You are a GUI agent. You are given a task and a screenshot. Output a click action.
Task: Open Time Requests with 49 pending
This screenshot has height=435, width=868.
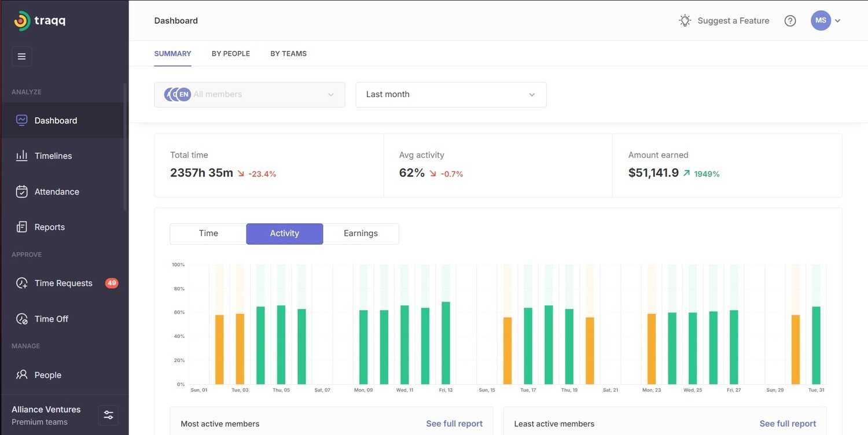pyautogui.click(x=63, y=282)
